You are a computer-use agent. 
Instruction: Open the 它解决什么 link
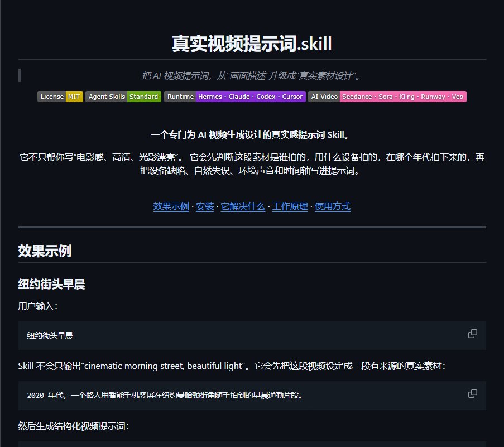pos(243,206)
